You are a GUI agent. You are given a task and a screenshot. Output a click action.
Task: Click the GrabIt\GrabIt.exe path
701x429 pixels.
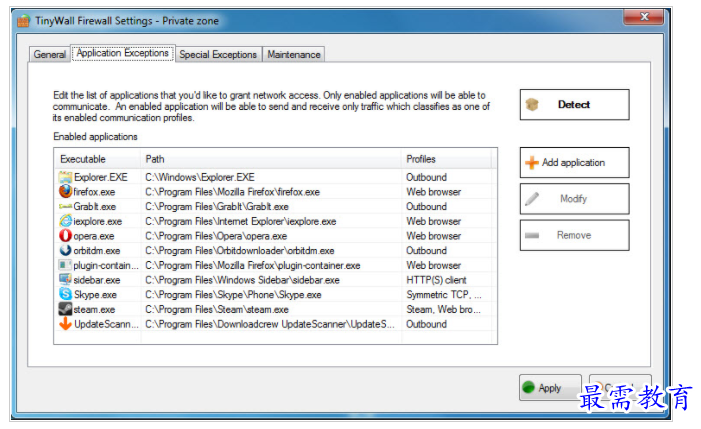tap(217, 206)
